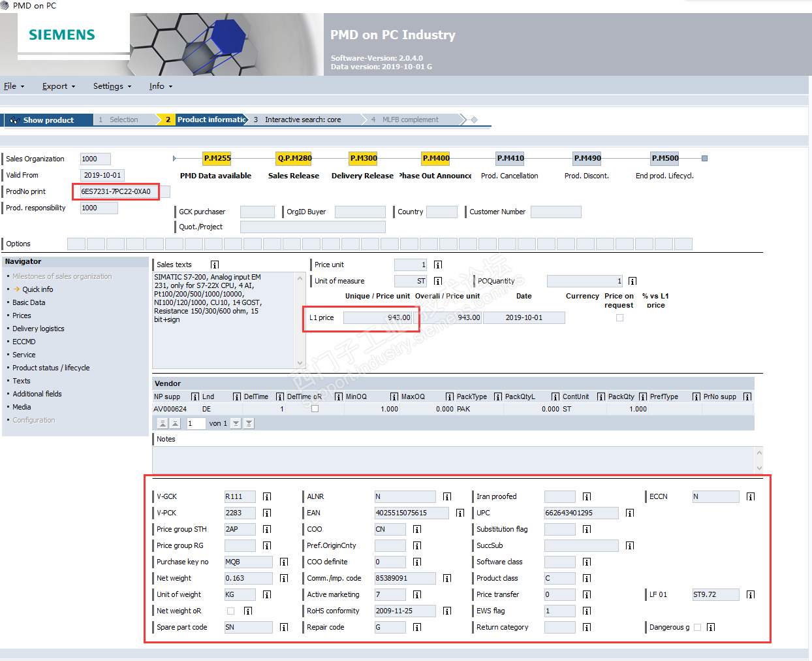This screenshot has width=812, height=661.
Task: Open info icon for Spare part code
Action: (x=284, y=627)
